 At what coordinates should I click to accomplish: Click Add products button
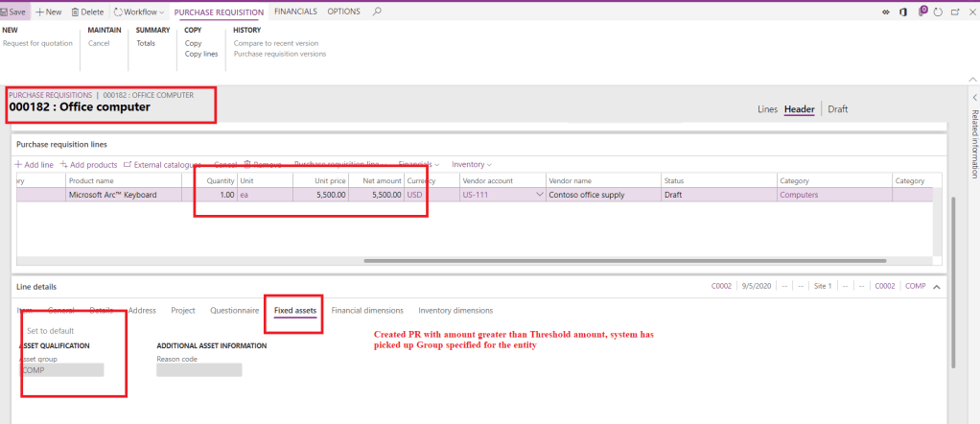(x=89, y=165)
